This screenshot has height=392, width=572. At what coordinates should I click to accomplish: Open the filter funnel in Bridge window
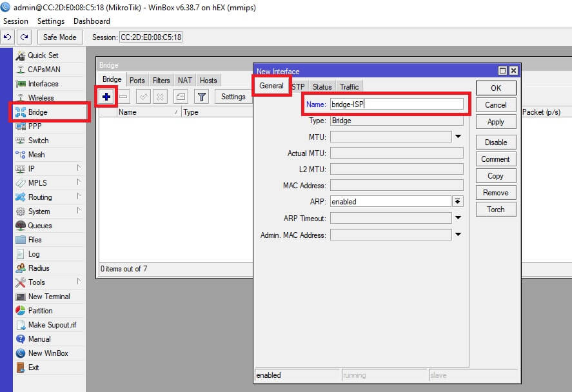tap(201, 97)
